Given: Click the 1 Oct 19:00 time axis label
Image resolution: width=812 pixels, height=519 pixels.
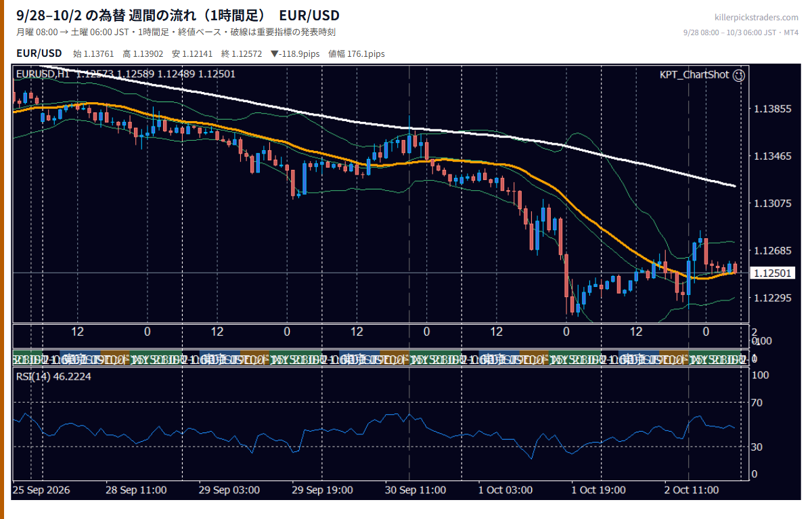Looking at the screenshot, I should click(599, 489).
